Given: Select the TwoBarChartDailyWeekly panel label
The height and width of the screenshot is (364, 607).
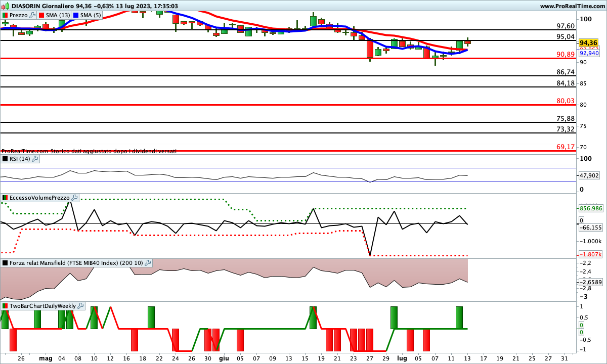Looking at the screenshot, I should [x=43, y=306].
